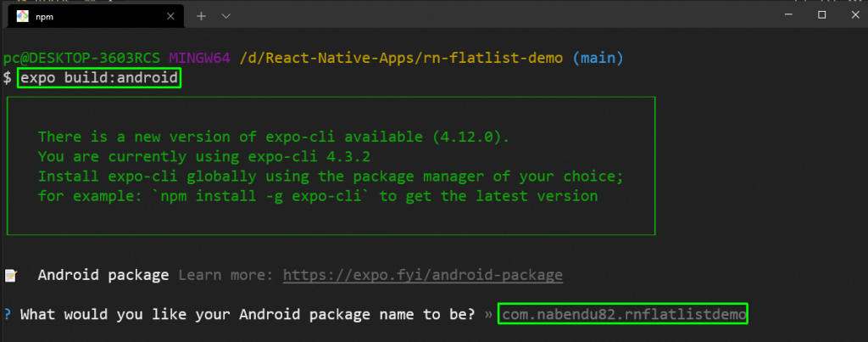Close the terminal window
Image resolution: width=868 pixels, height=342 pixels.
coord(855,15)
